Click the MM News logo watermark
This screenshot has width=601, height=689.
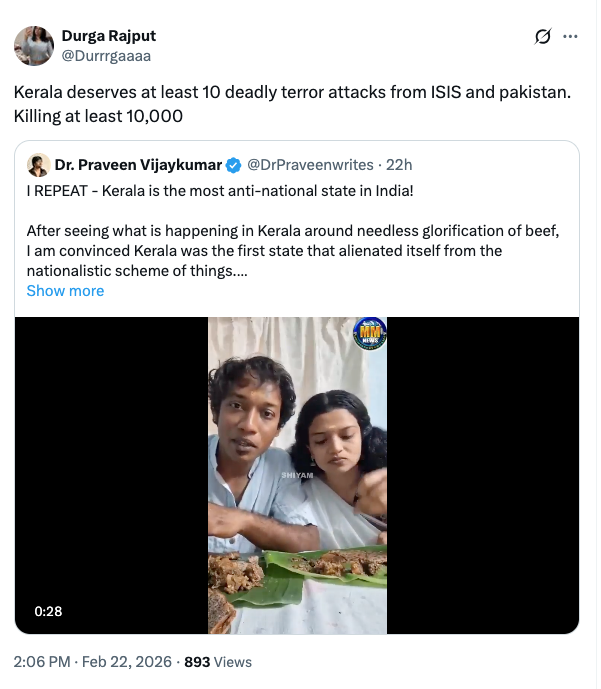(x=370, y=334)
